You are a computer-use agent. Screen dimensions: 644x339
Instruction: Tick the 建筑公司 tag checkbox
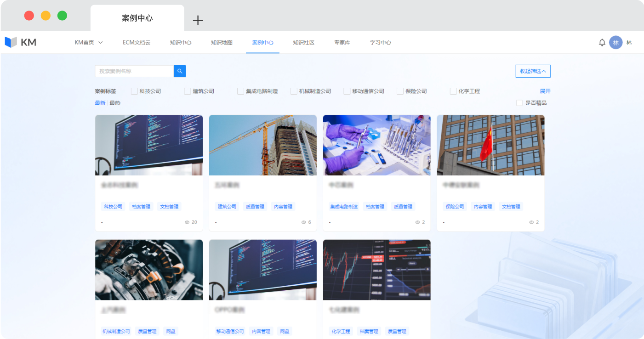[x=188, y=91]
